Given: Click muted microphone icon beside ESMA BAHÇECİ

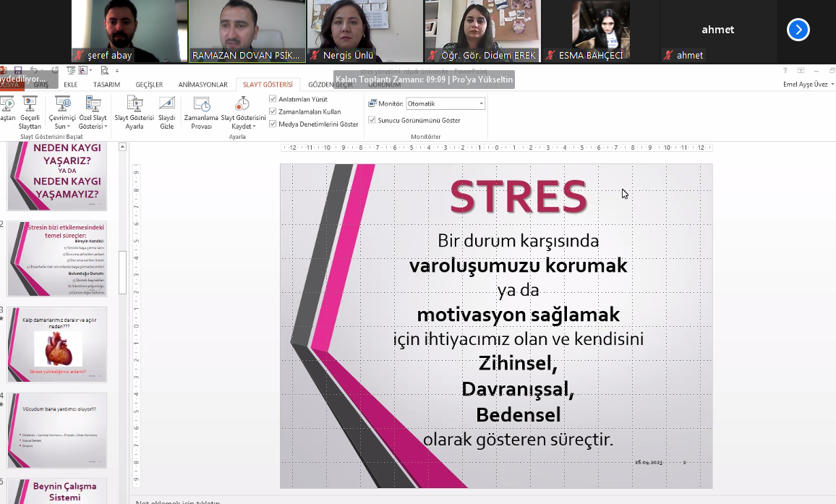Looking at the screenshot, I should point(551,55).
